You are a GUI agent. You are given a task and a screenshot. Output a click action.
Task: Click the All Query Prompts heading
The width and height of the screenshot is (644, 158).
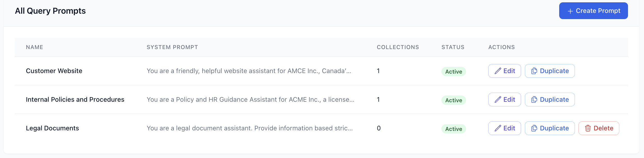(x=50, y=11)
